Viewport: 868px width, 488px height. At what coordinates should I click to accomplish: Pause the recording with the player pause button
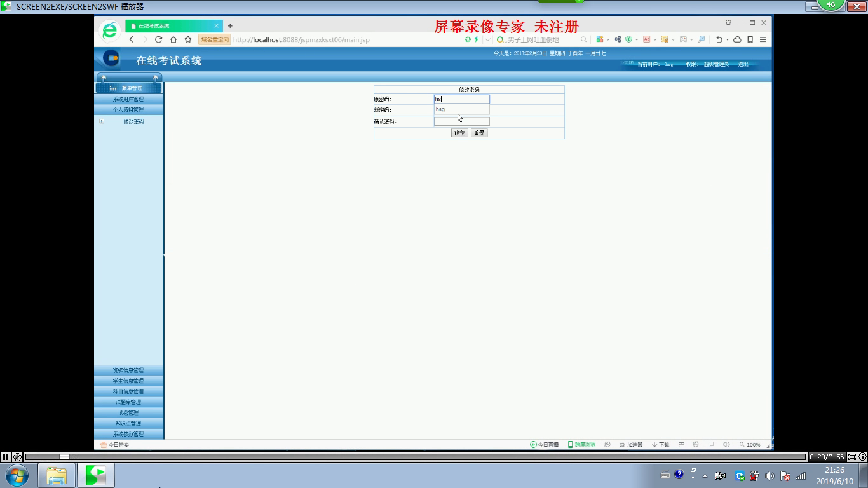[6, 456]
